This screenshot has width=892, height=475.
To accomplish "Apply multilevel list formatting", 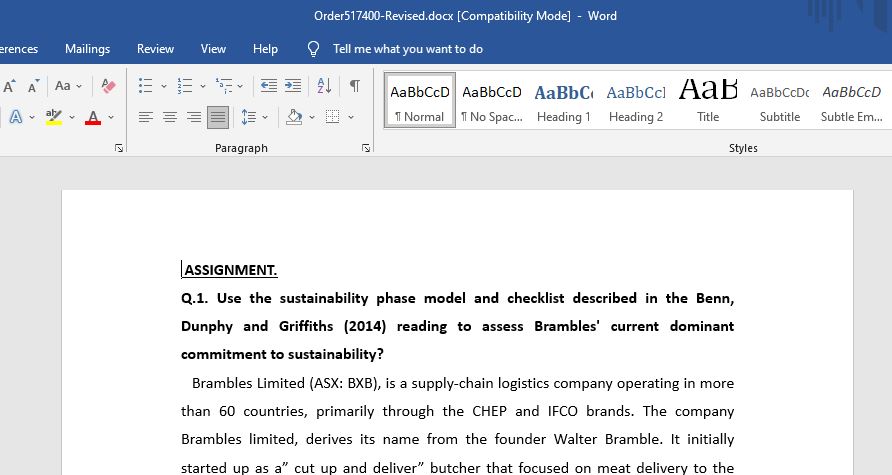I will click(224, 86).
